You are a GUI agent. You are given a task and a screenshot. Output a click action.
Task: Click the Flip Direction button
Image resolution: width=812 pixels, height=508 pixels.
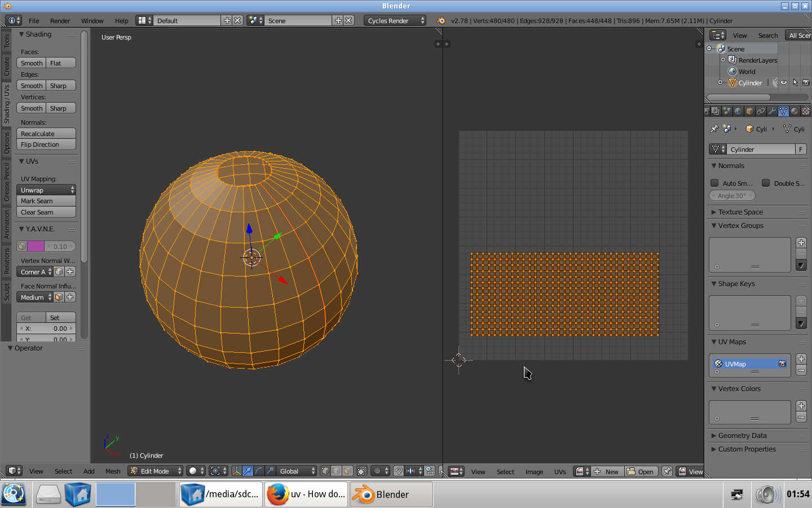pos(46,144)
